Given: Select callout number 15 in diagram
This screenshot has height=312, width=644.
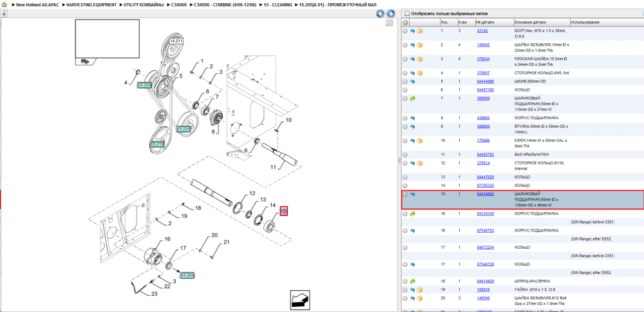Looking at the screenshot, I should pos(283,211).
